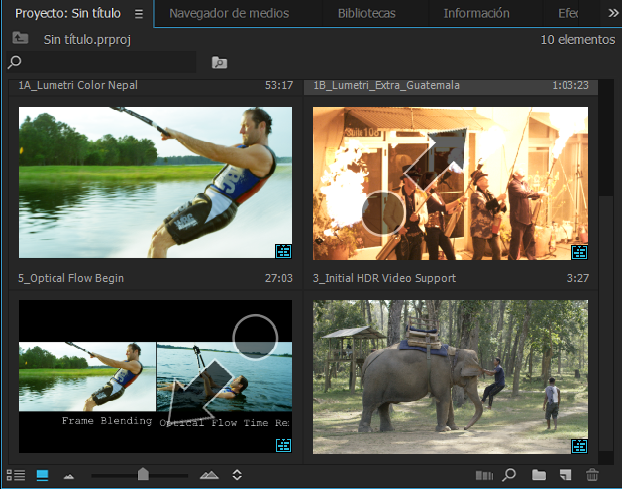
Task: Click the Find magnifier at panel bottom
Action: tap(509, 475)
